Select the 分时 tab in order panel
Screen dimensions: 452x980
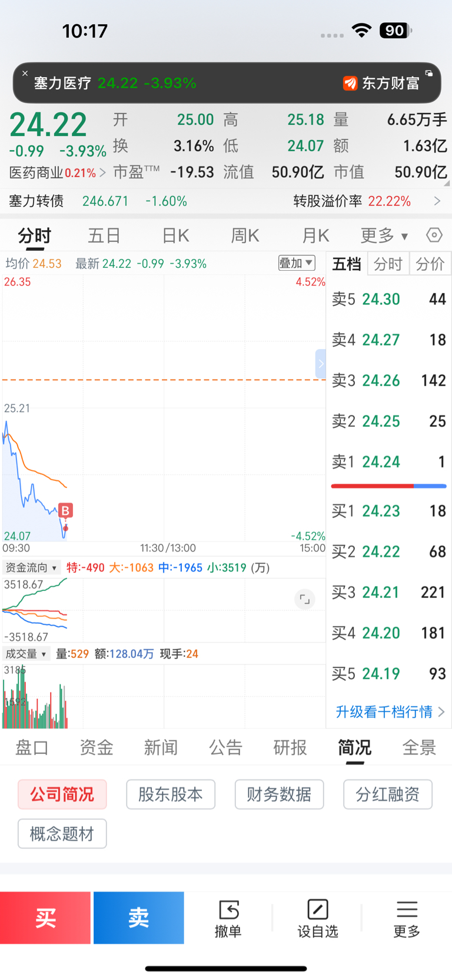388,264
